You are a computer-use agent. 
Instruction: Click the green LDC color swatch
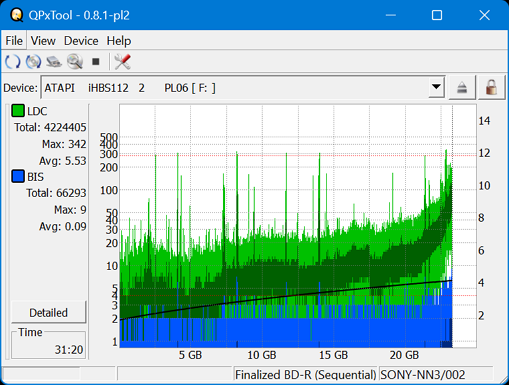coord(18,111)
